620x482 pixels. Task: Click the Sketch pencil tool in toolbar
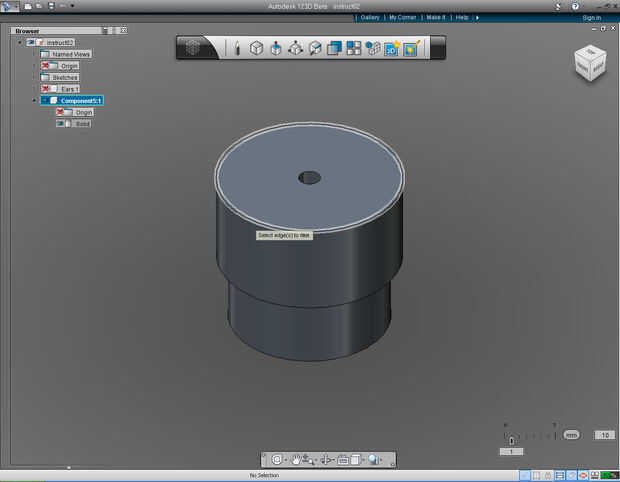click(237, 48)
